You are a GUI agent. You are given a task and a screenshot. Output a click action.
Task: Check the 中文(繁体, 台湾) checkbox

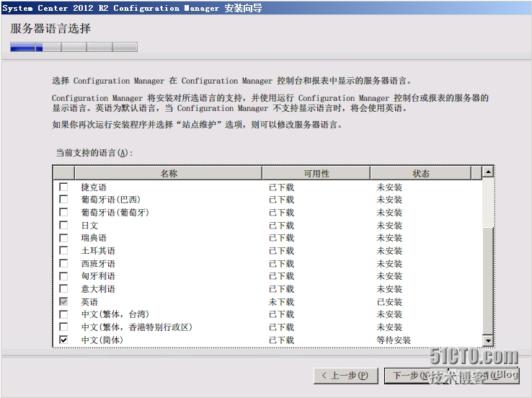click(63, 314)
